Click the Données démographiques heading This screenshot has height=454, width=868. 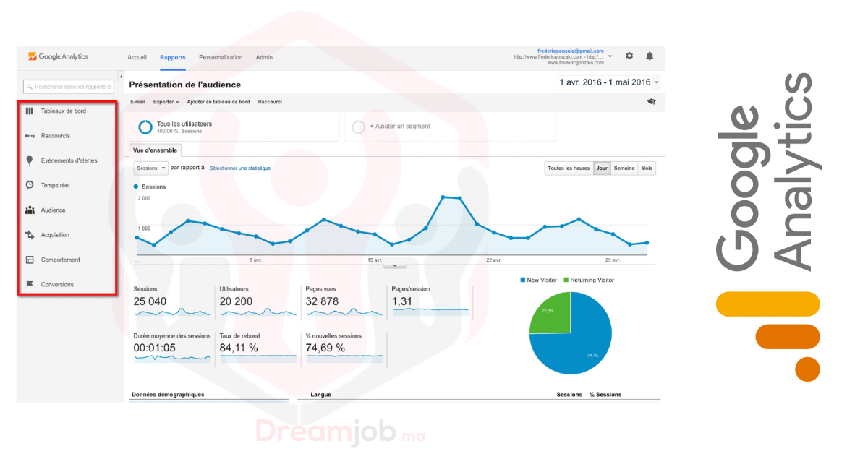coord(168,395)
